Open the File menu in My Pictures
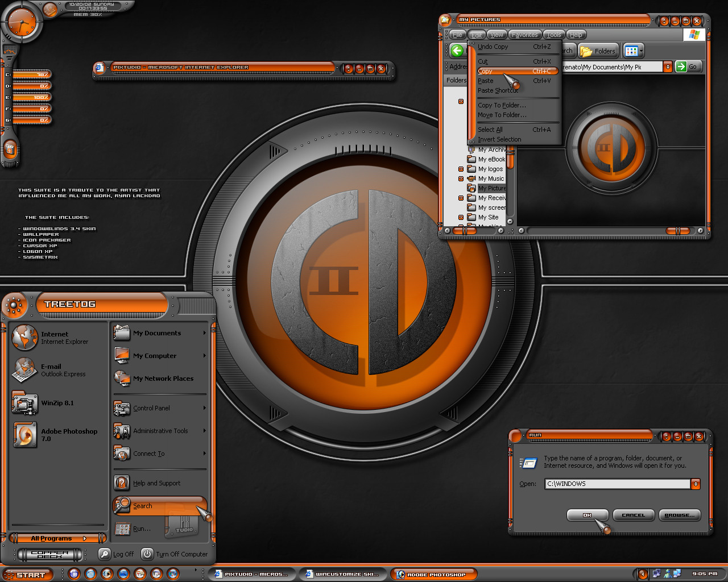This screenshot has width=728, height=582. point(457,35)
